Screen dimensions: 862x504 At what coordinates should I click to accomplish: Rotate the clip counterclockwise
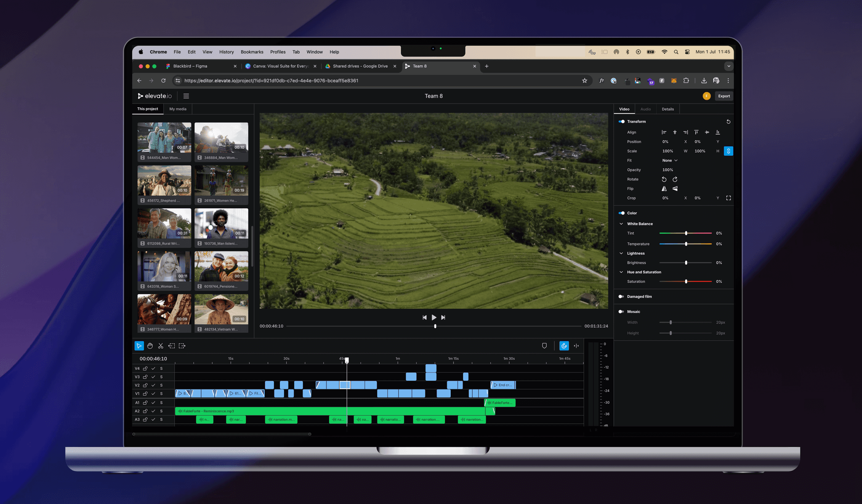(664, 179)
